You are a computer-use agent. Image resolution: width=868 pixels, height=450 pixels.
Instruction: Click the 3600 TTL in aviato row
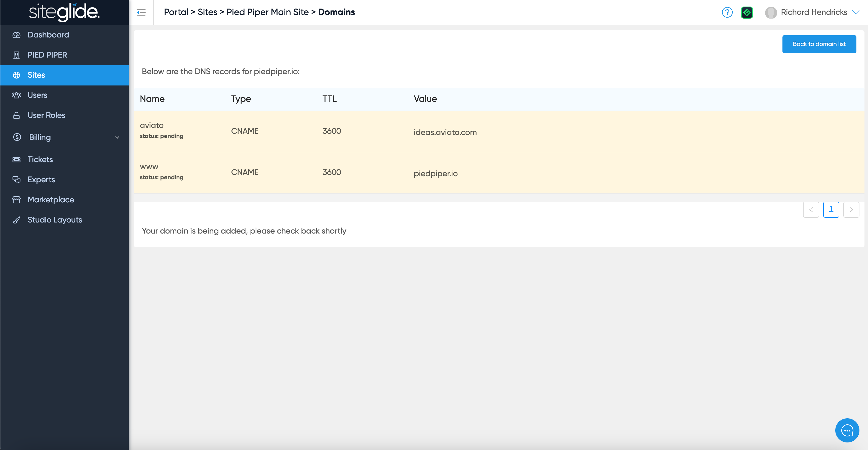click(332, 131)
